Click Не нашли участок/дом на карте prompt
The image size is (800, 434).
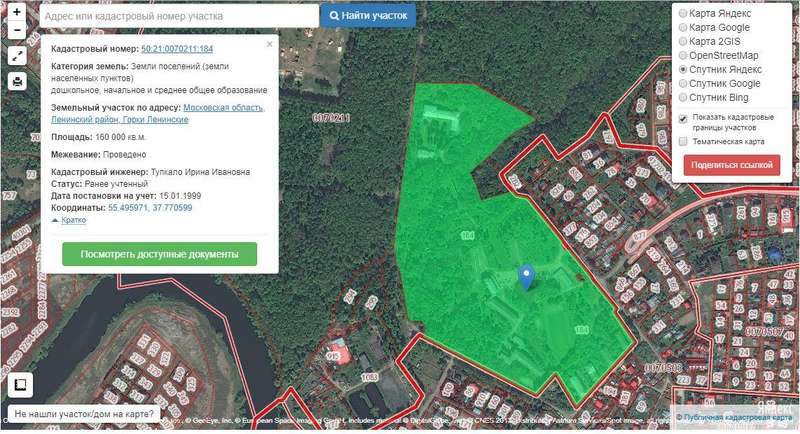[x=84, y=414]
